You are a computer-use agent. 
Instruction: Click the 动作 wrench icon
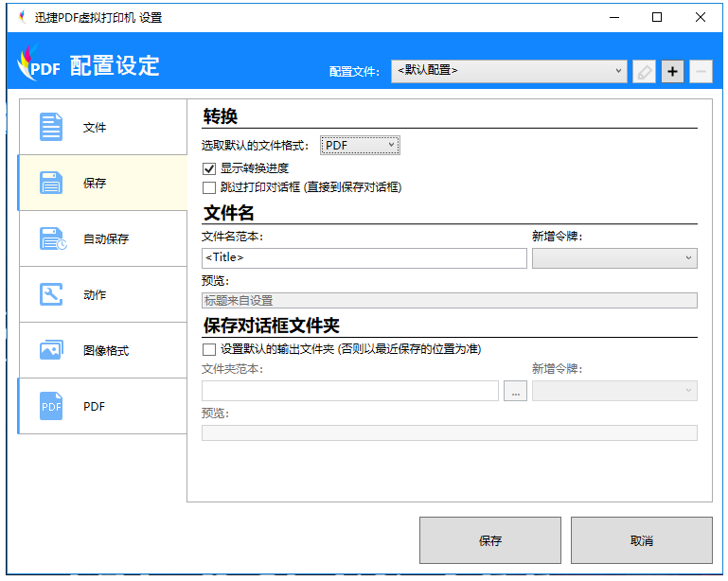click(x=51, y=294)
